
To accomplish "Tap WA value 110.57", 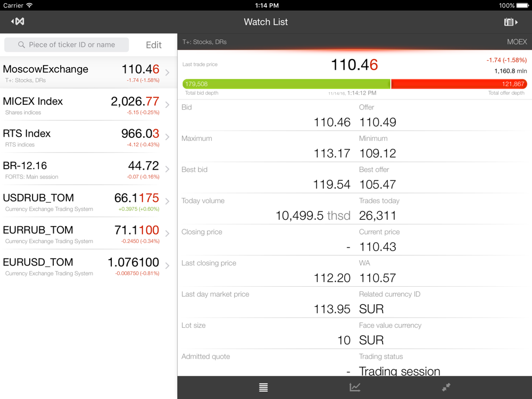I will click(378, 278).
